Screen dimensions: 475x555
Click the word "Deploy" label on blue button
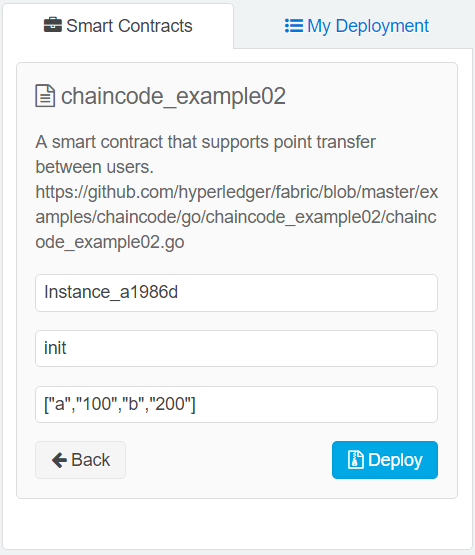(395, 460)
